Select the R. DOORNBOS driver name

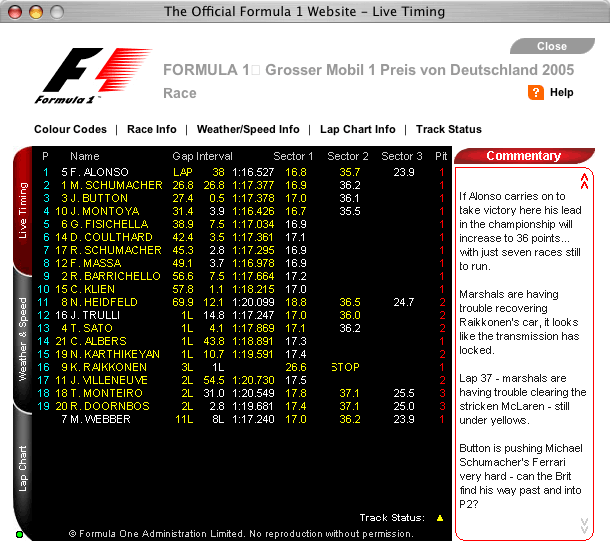110,406
